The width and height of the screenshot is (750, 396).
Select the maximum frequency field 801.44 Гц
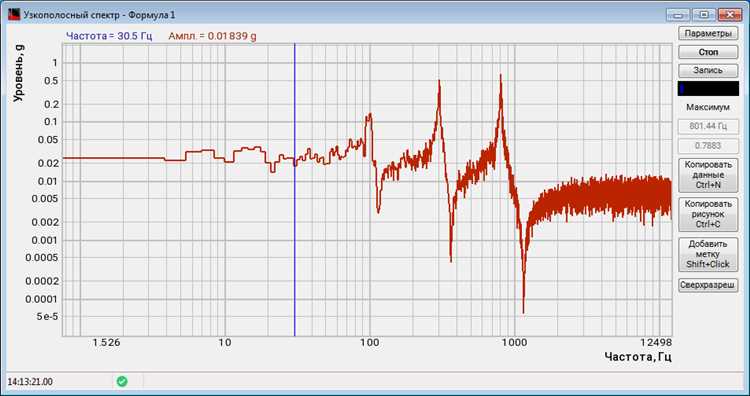point(708,127)
